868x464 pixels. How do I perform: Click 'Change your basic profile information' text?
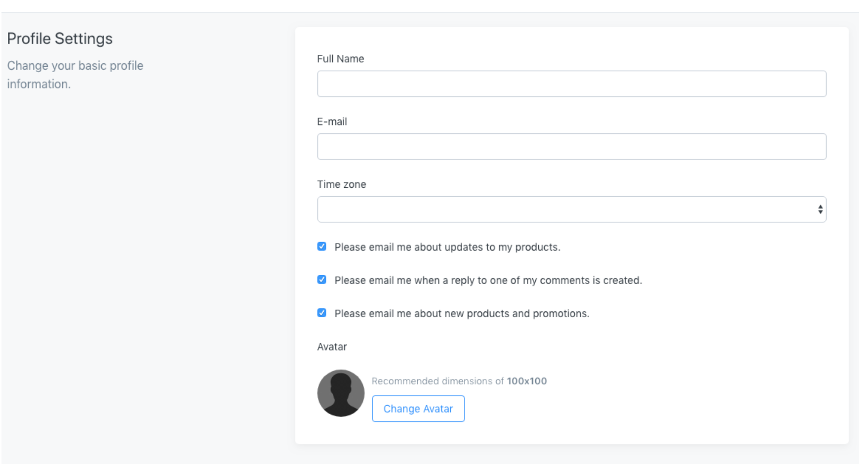pyautogui.click(x=75, y=75)
